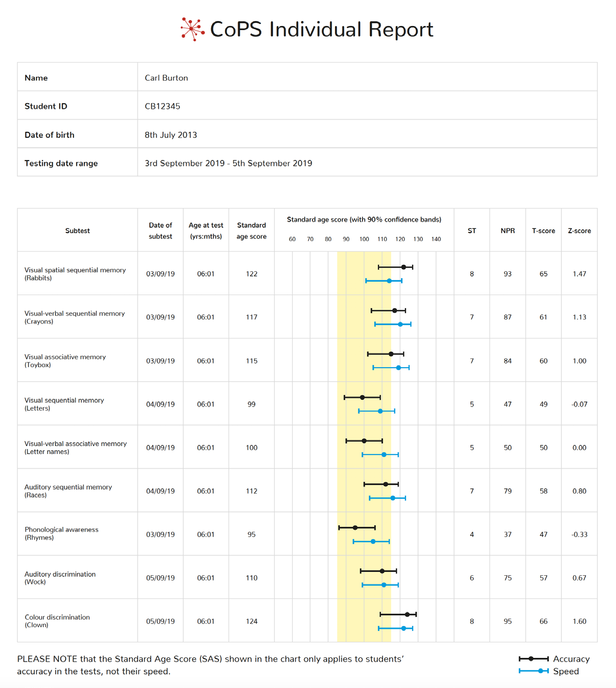
Task: Select Colour discrimination (Clown) row
Action: [307, 621]
